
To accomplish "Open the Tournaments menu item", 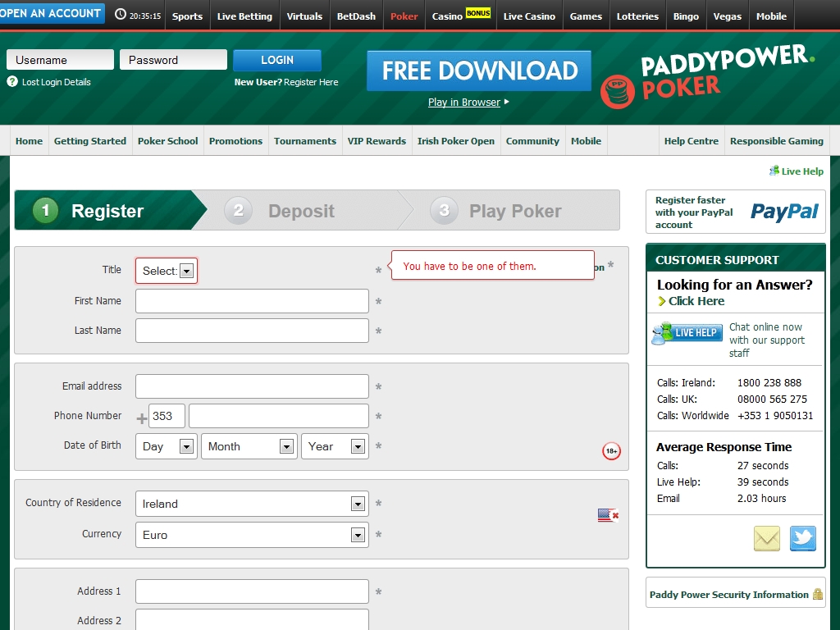I will tap(305, 141).
